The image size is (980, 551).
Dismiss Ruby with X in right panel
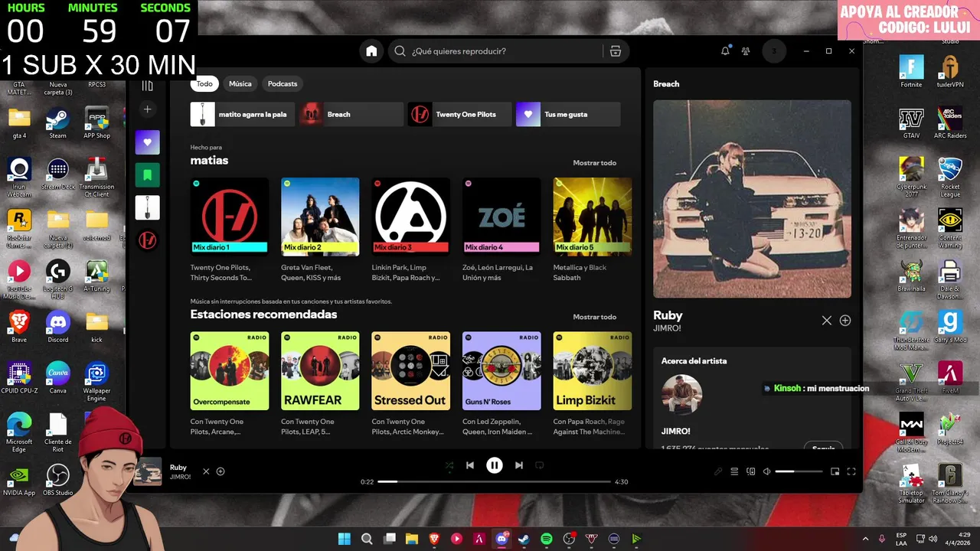pyautogui.click(x=827, y=321)
